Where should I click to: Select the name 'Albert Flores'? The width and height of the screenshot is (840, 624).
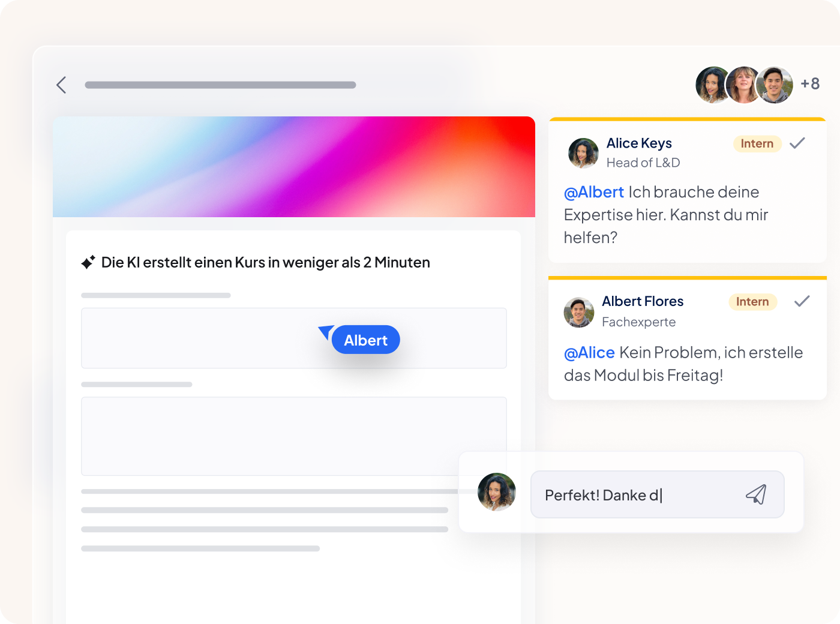pyautogui.click(x=643, y=301)
